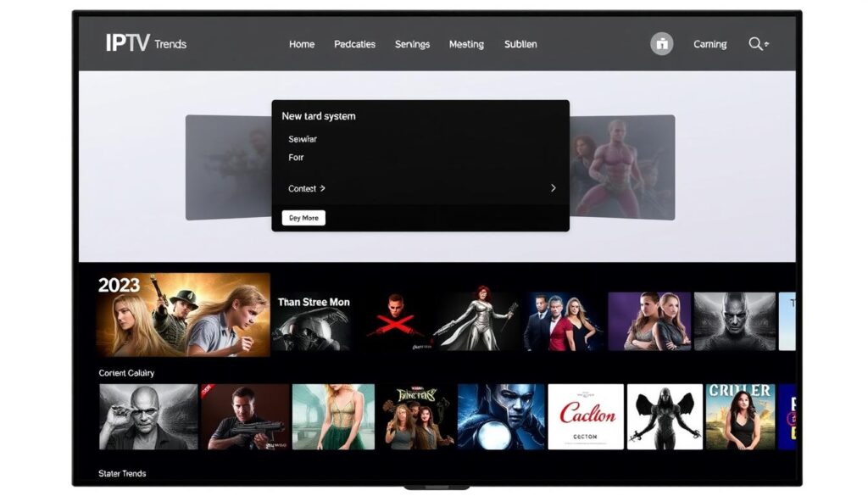The height and width of the screenshot is (496, 868).
Task: Click the search dropdown caret beside the magnifier
Action: [765, 44]
